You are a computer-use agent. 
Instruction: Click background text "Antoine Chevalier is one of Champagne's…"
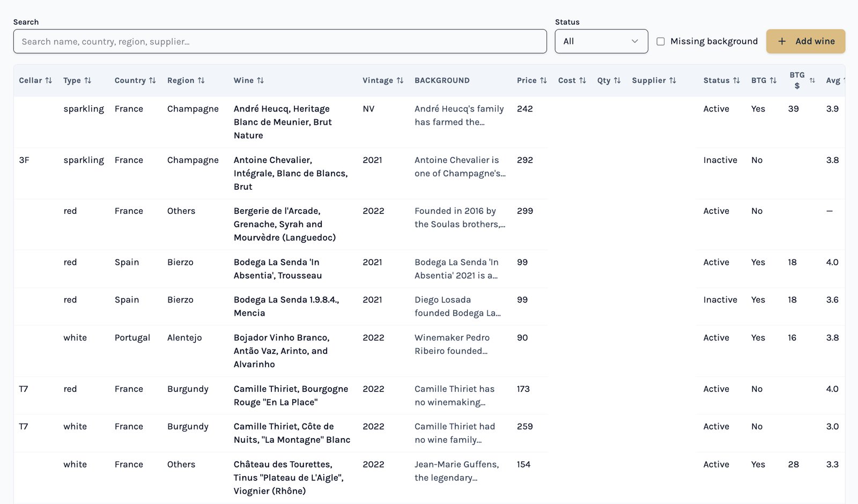click(460, 167)
